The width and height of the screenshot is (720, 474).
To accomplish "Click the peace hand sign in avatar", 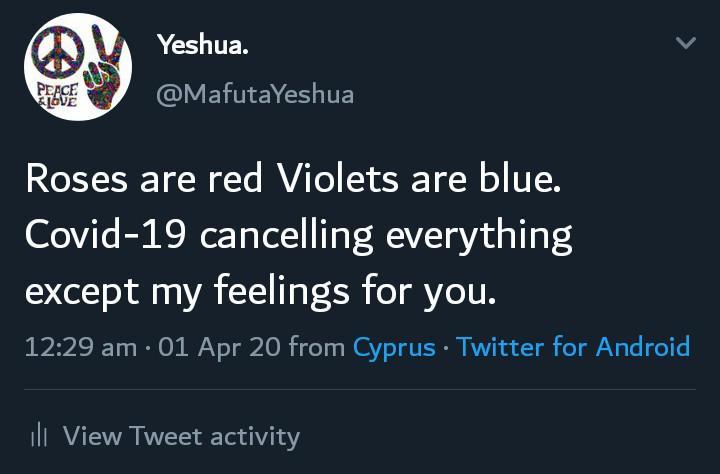I will click(103, 68).
